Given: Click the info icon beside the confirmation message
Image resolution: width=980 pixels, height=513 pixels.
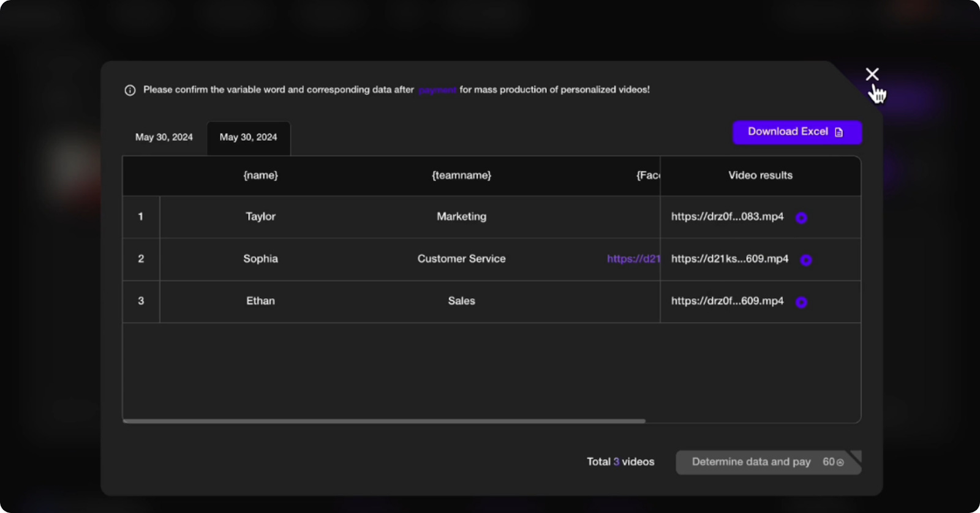Looking at the screenshot, I should coord(130,91).
